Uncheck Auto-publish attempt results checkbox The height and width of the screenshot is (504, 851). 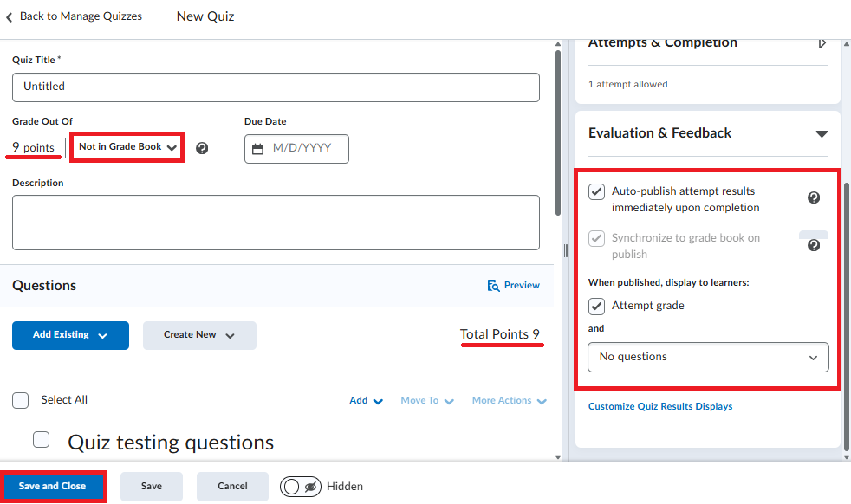pos(596,191)
